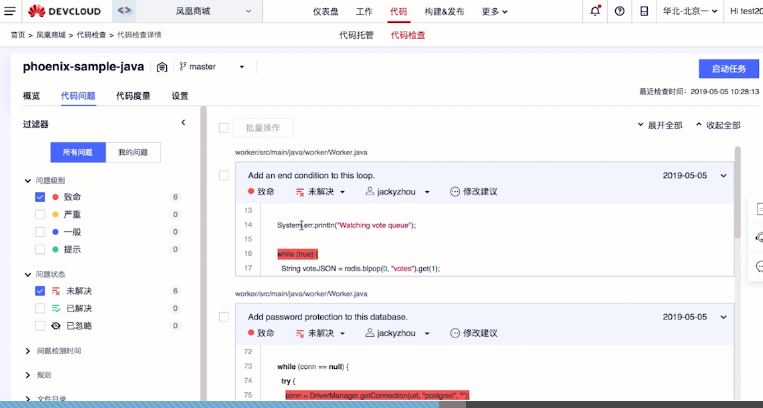Select the password protection issue checkbox
763x408 pixels.
click(x=224, y=317)
